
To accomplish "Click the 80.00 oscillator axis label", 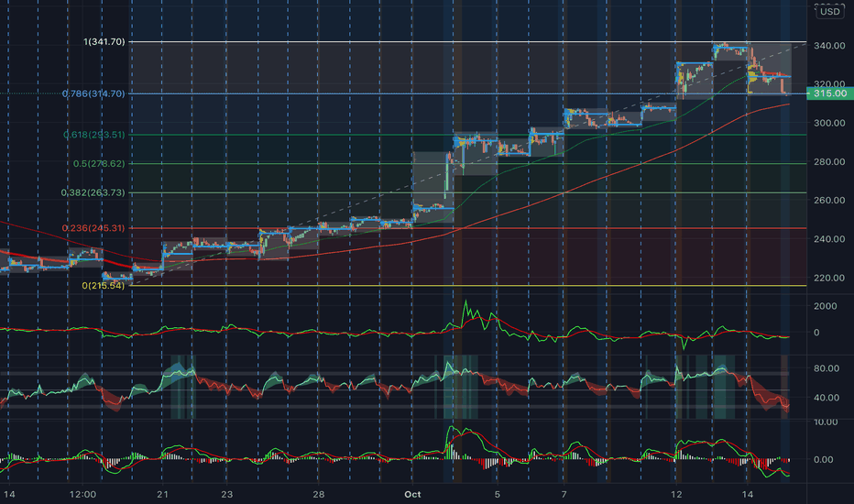I will pos(827,368).
